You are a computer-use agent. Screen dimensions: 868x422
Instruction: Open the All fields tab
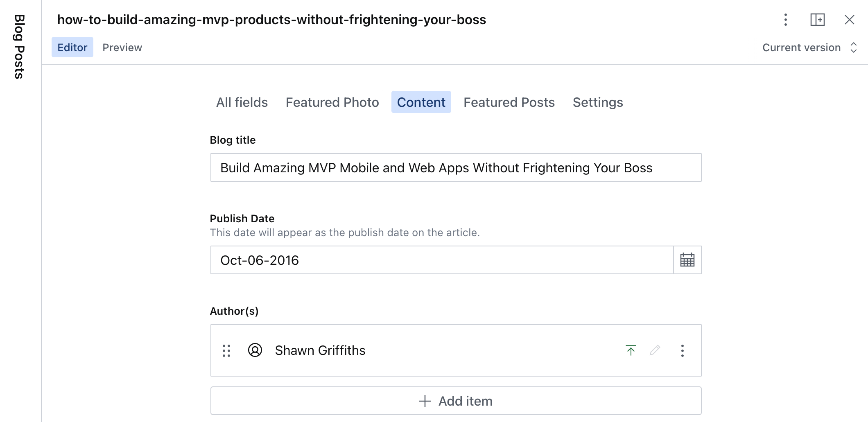242,102
